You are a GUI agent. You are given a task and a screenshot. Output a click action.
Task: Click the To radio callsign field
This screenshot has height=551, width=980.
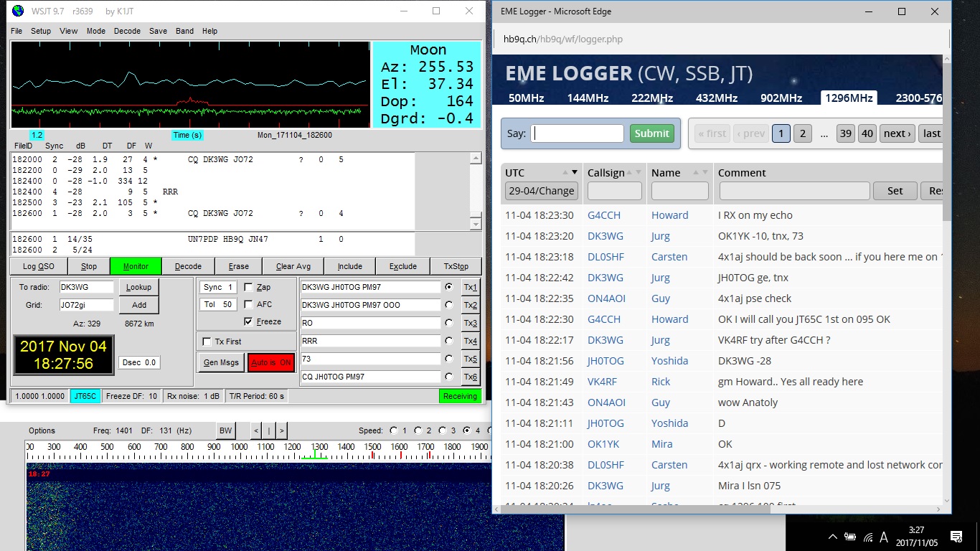click(86, 287)
